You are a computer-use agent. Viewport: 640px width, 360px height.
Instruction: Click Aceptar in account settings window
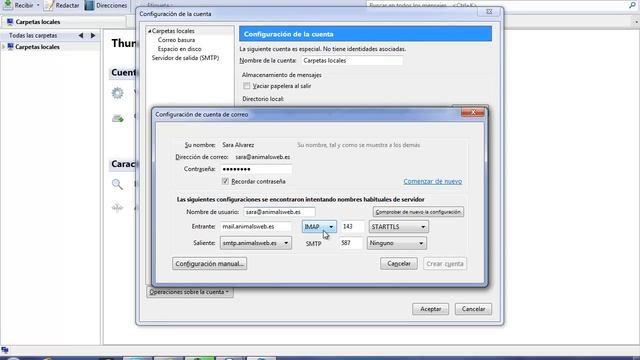pos(431,309)
